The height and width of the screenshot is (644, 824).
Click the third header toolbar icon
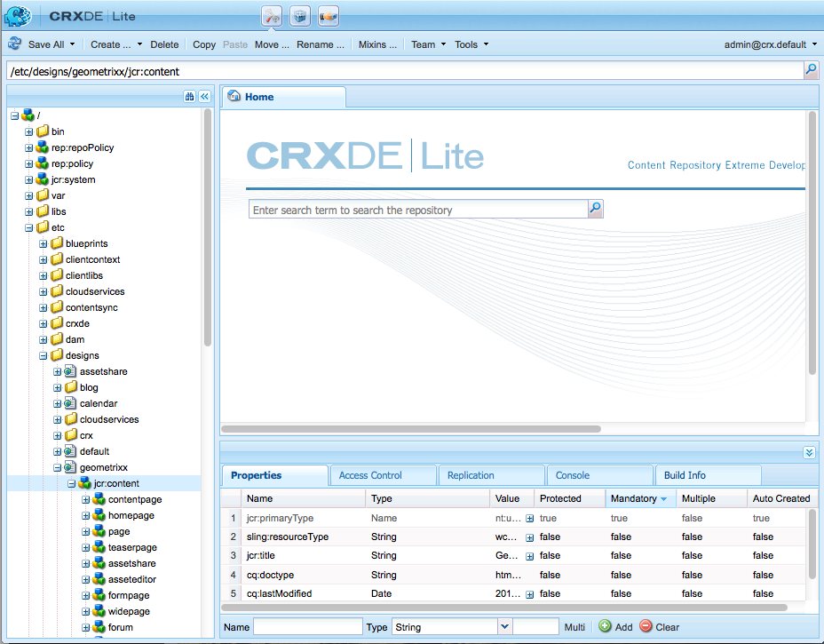click(329, 16)
